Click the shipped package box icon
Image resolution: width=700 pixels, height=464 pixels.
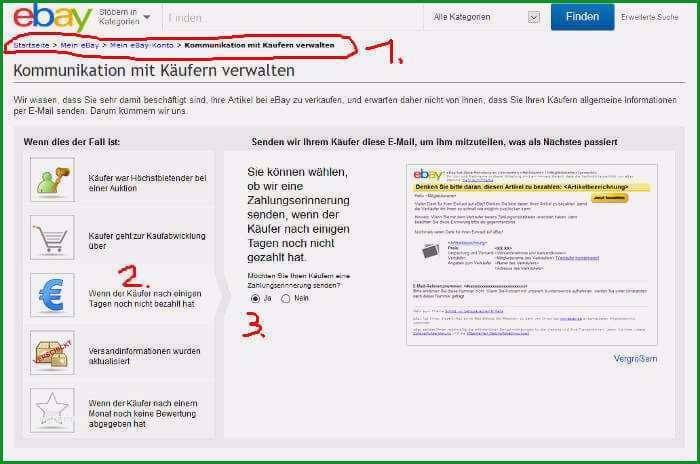click(x=52, y=352)
